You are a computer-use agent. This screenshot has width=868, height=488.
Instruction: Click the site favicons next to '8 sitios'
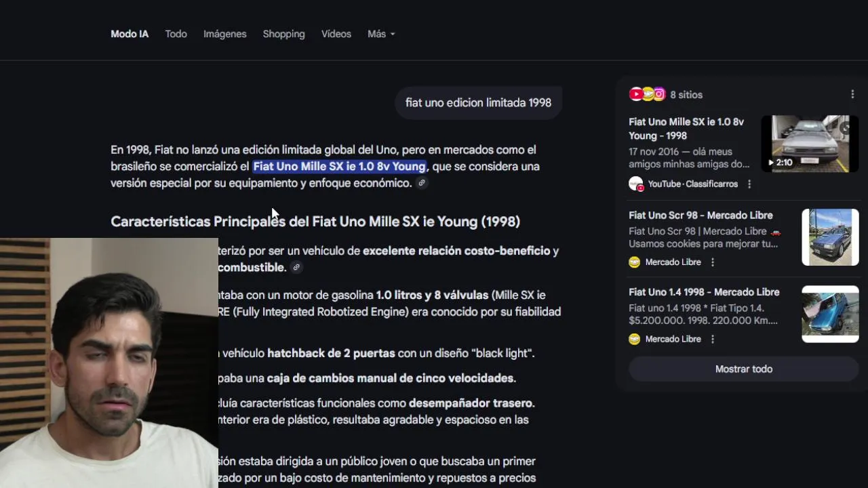(x=647, y=95)
